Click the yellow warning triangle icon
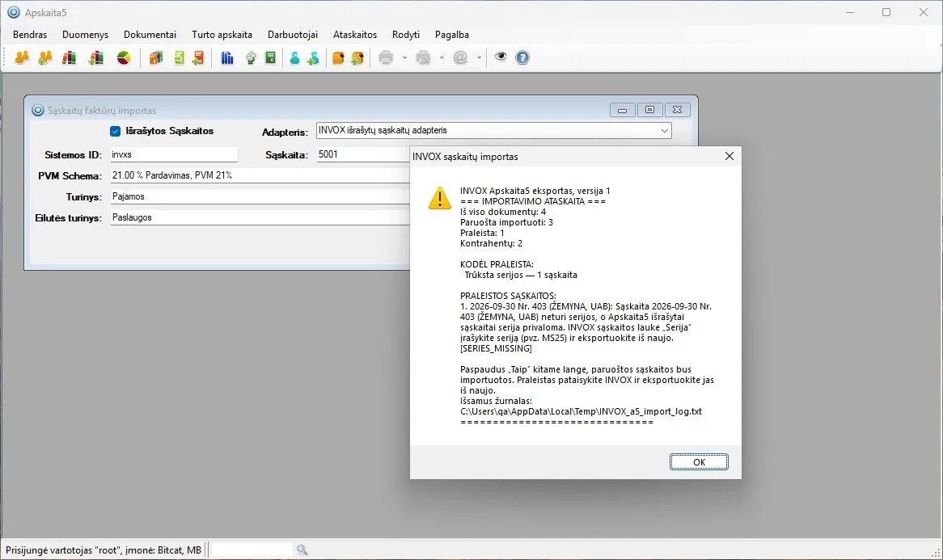943x560 pixels. [440, 198]
